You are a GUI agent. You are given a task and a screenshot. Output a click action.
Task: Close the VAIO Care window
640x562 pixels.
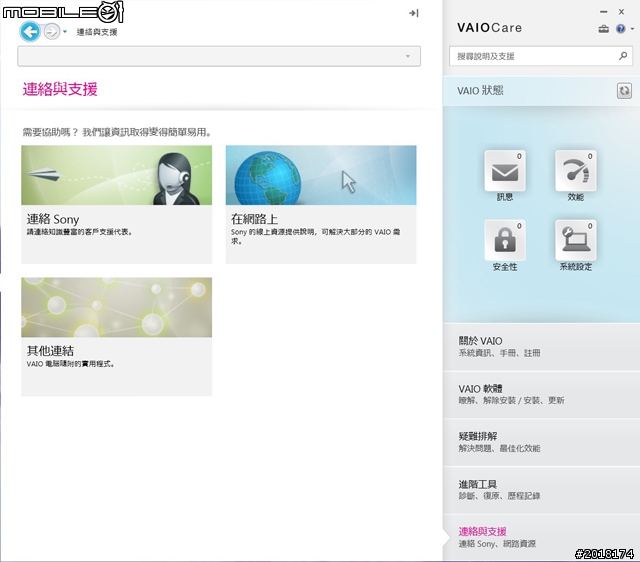click(x=621, y=12)
